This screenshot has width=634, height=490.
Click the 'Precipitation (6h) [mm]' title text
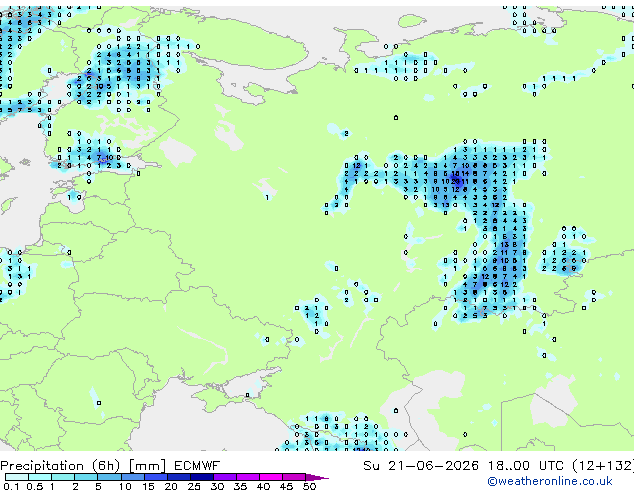pos(83,466)
